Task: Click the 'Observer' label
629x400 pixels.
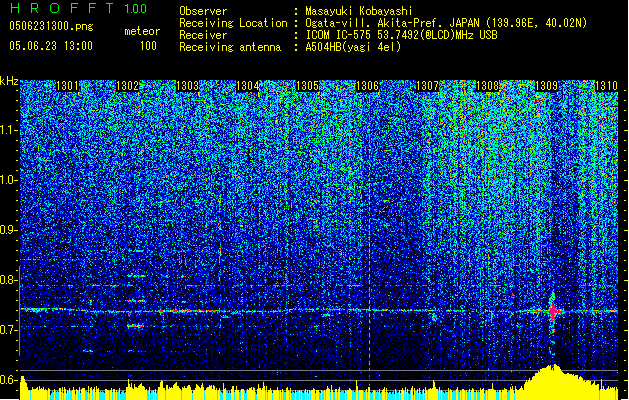Action: (203, 11)
